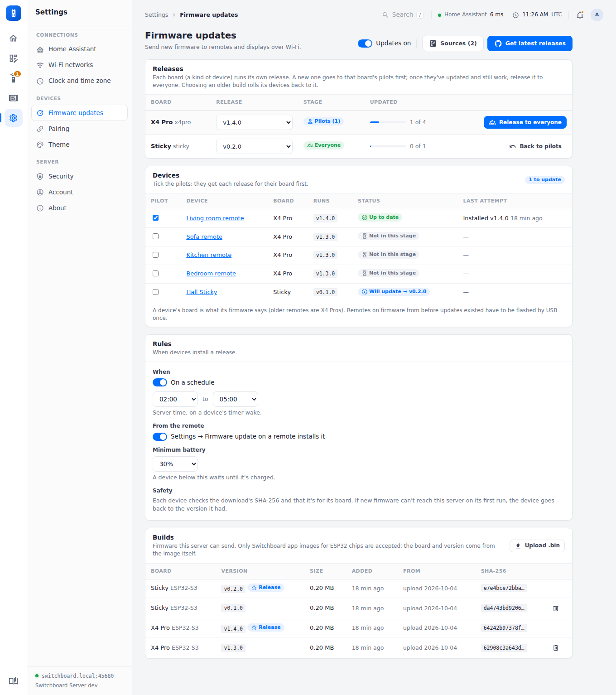Open the Bedroom remote link
The image size is (616, 695).
point(211,274)
